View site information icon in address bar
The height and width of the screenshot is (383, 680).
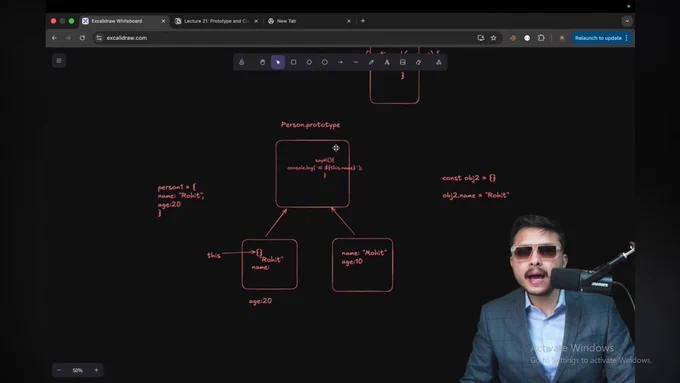coord(99,38)
